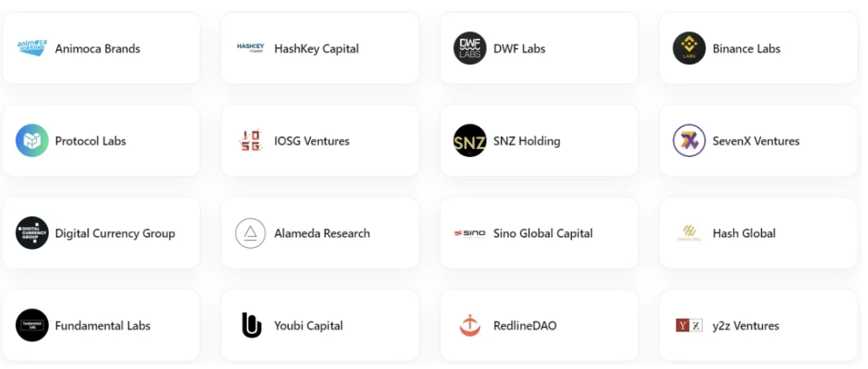Open the Sino Global Capital card

[539, 233]
